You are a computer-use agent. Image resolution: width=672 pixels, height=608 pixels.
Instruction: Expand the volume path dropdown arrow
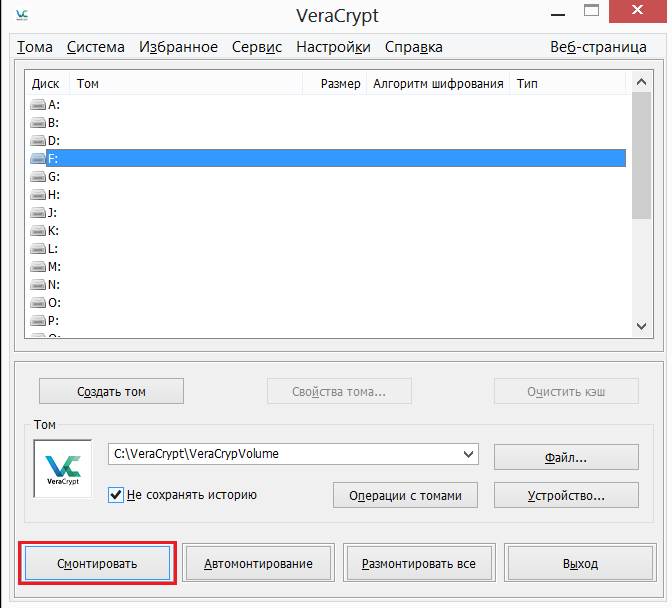(x=468, y=454)
